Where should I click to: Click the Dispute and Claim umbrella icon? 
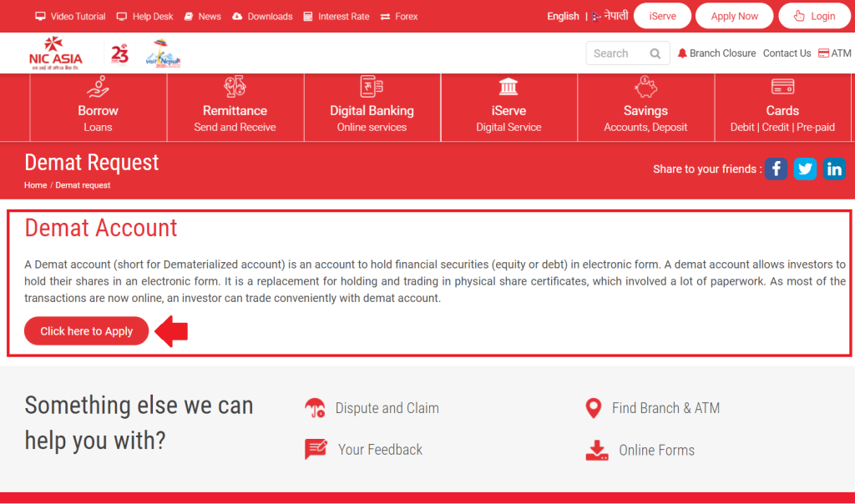pyautogui.click(x=315, y=408)
